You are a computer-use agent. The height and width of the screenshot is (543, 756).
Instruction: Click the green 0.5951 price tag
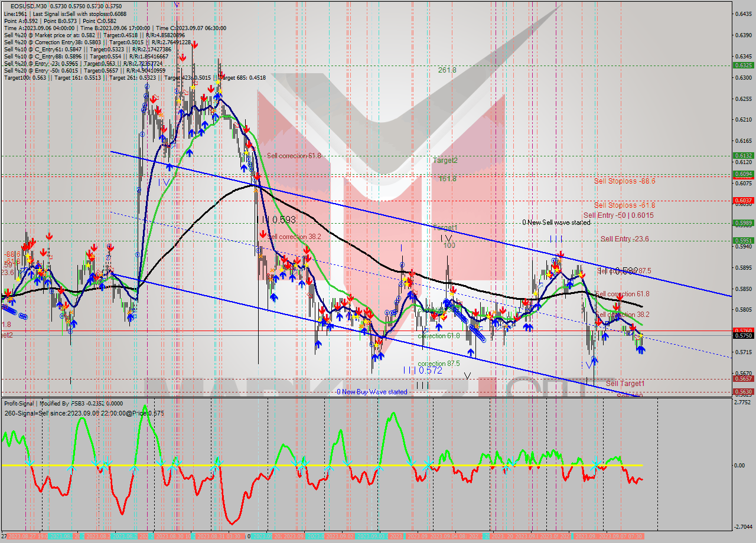(742, 241)
